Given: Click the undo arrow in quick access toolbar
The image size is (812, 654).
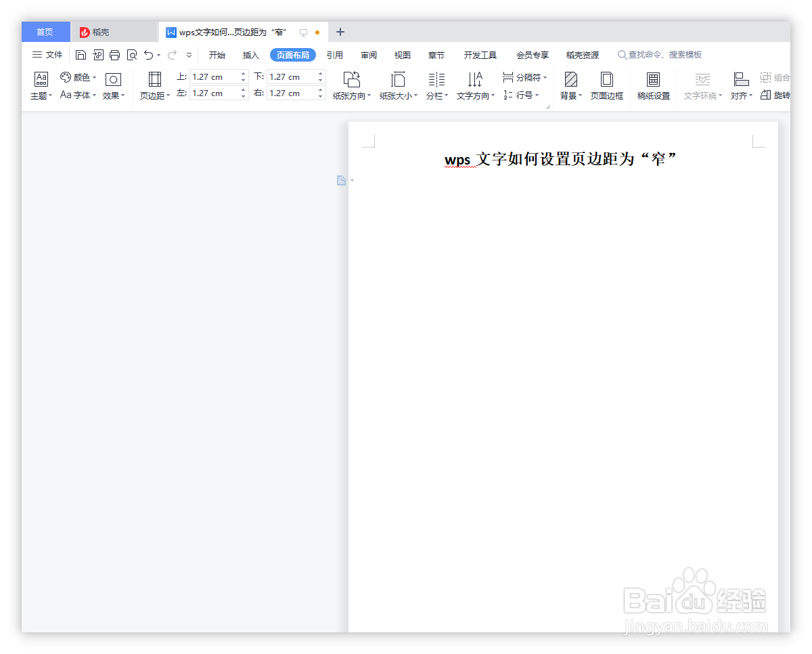Looking at the screenshot, I should [148, 55].
